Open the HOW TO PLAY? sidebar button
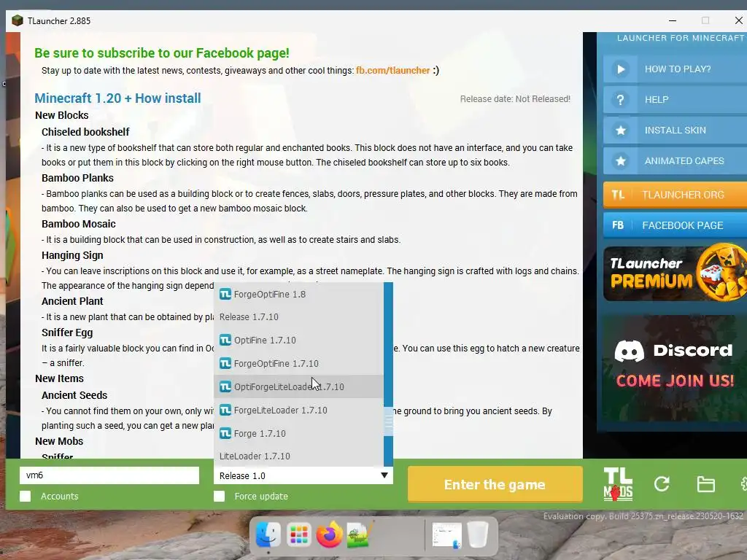This screenshot has height=560, width=747. coord(675,69)
